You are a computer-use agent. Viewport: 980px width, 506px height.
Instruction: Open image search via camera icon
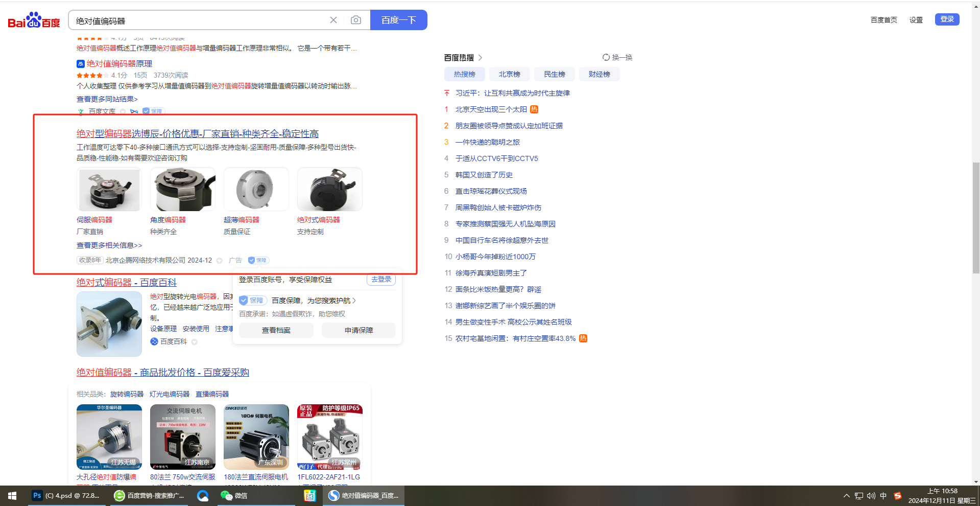(x=356, y=20)
